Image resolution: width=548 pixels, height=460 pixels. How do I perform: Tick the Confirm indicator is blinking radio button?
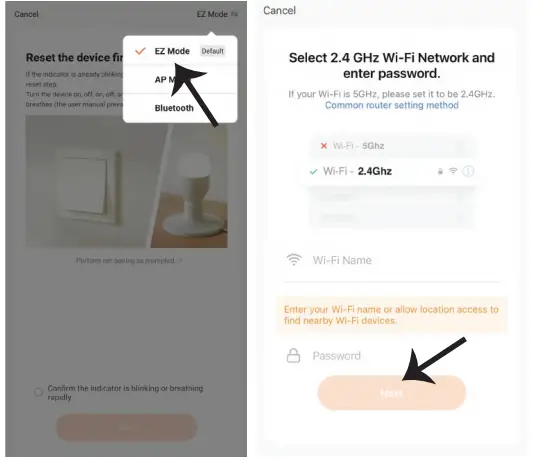pos(38,392)
